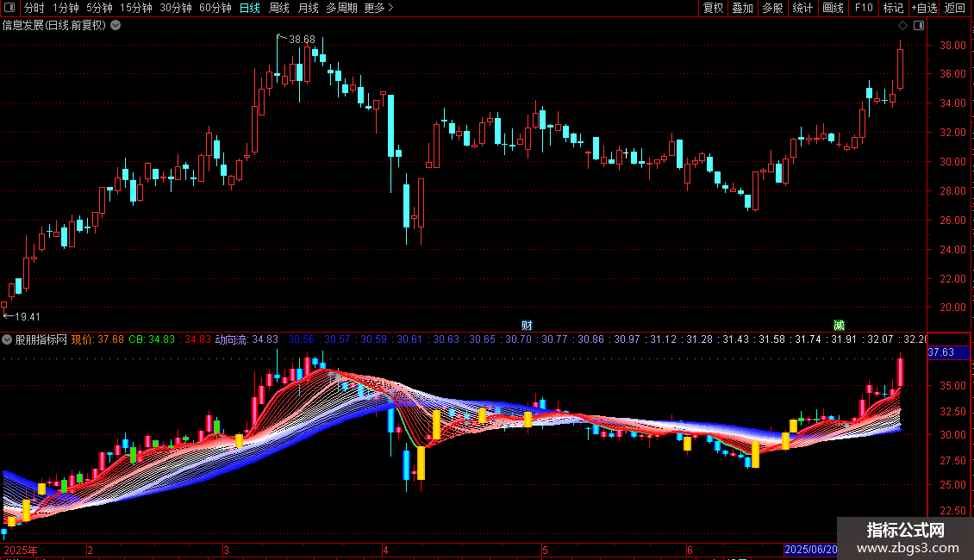Open 多周期 multi-period view
The height and width of the screenshot is (560, 974).
point(341,8)
